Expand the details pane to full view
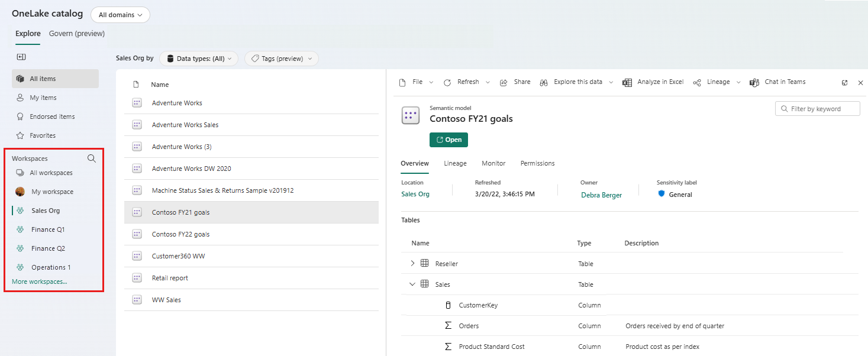 (844, 83)
